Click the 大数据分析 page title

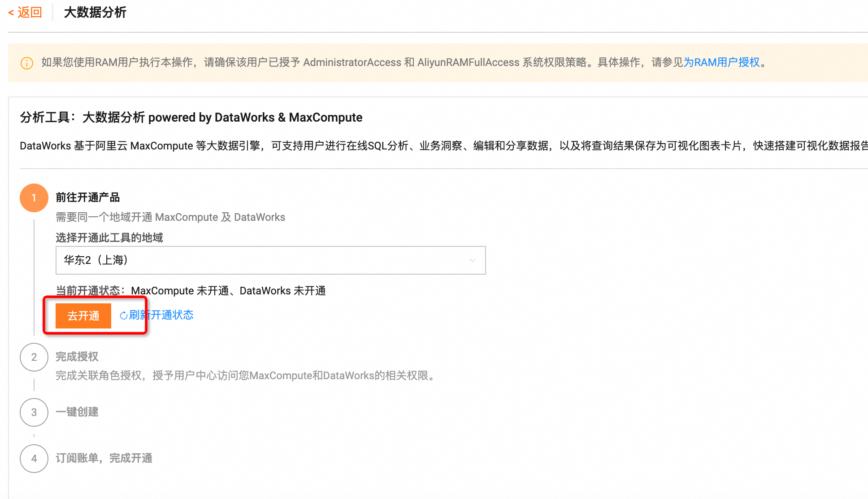pyautogui.click(x=95, y=13)
